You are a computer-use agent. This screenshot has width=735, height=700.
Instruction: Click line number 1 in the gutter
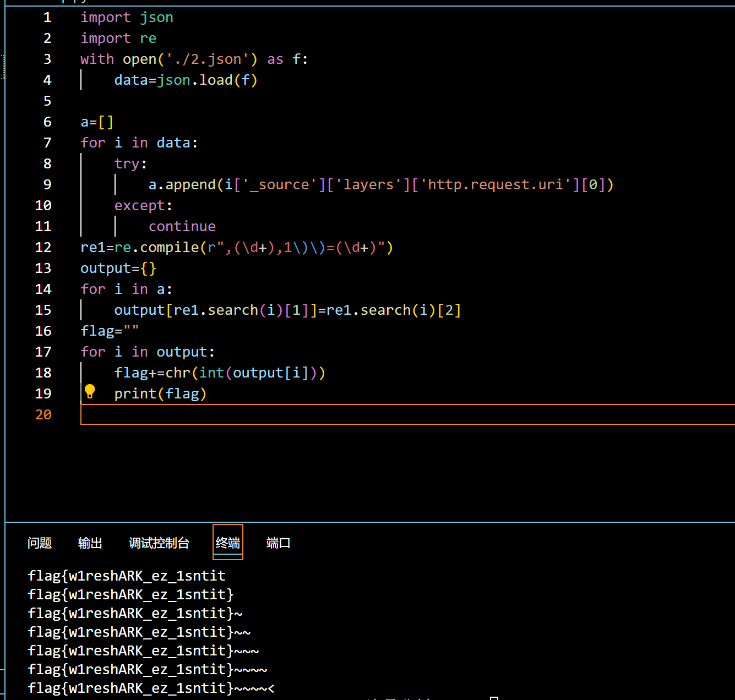(x=47, y=18)
